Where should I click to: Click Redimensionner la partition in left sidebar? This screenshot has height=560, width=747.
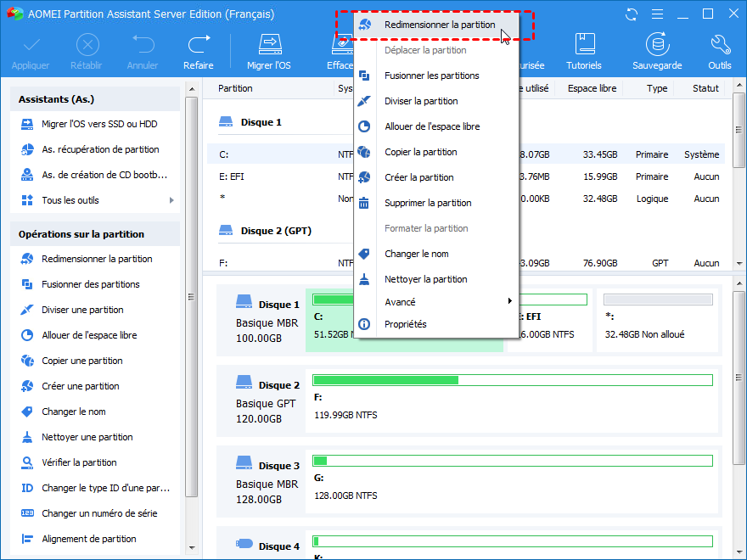tap(95, 259)
